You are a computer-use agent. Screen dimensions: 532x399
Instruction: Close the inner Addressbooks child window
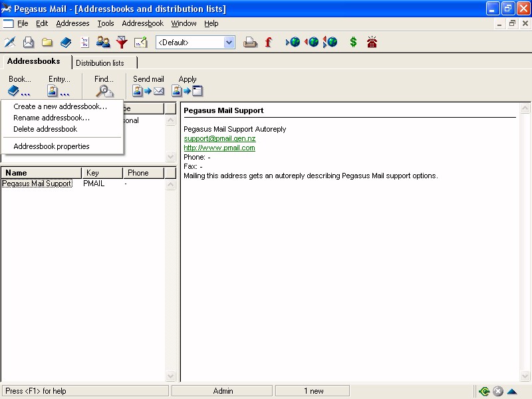(525, 23)
